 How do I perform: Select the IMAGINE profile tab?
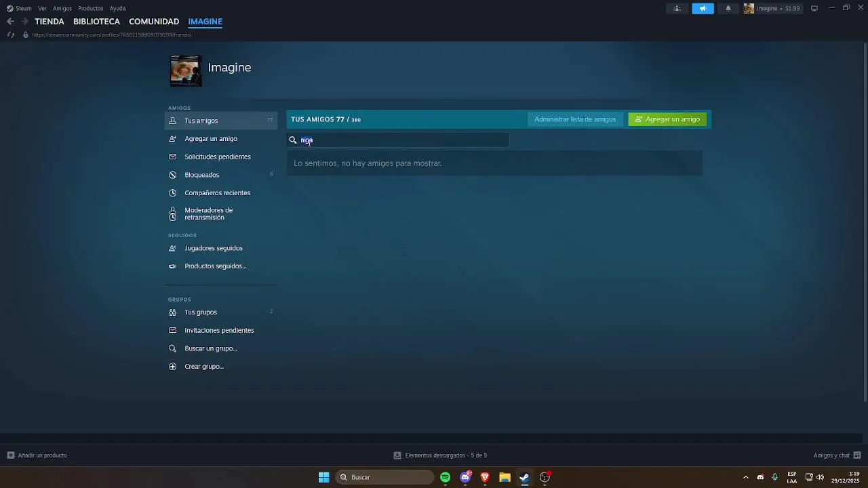205,22
